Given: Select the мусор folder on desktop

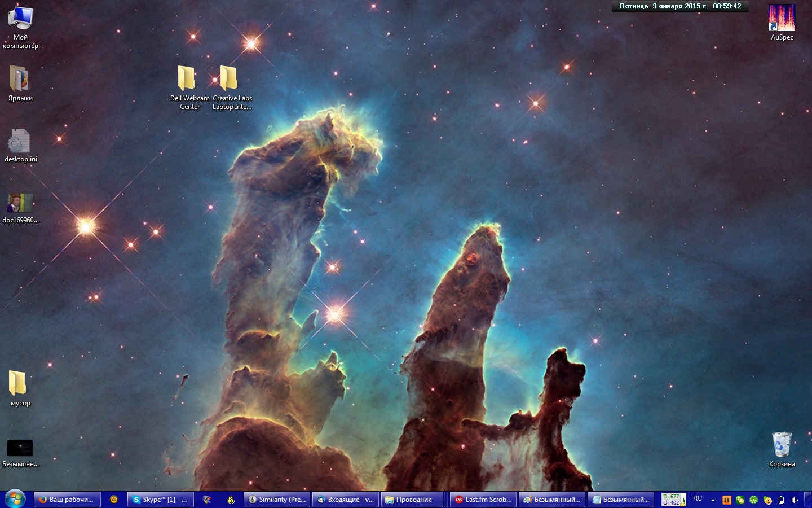Looking at the screenshot, I should (x=20, y=388).
